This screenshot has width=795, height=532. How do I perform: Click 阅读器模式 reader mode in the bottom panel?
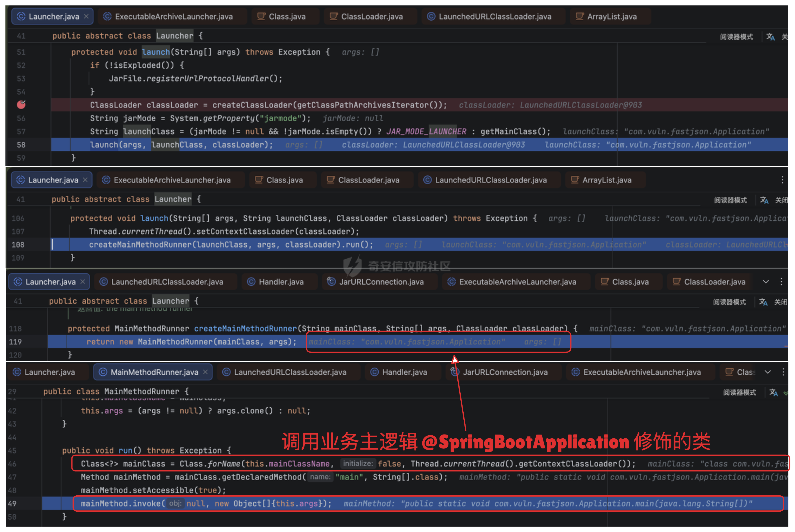coord(739,392)
